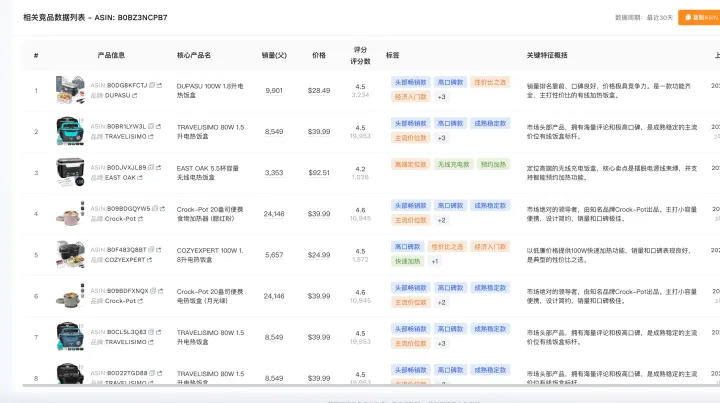Copy ASIN B09BDFXNQX with its copy icon
The width and height of the screenshot is (720, 403).
click(153, 291)
